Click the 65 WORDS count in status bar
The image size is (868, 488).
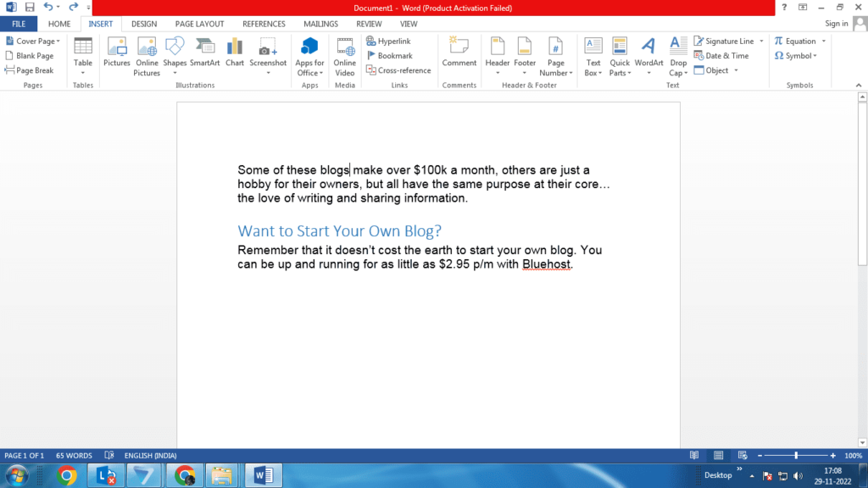[x=74, y=455]
